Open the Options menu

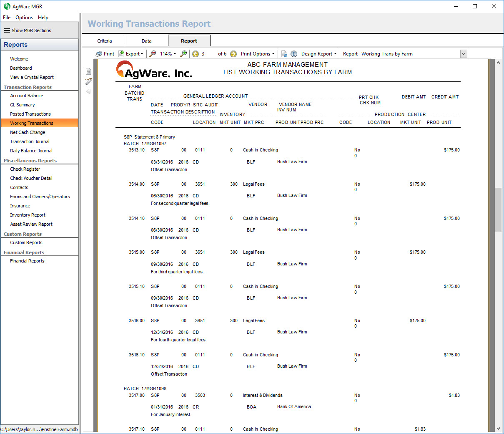[x=24, y=18]
